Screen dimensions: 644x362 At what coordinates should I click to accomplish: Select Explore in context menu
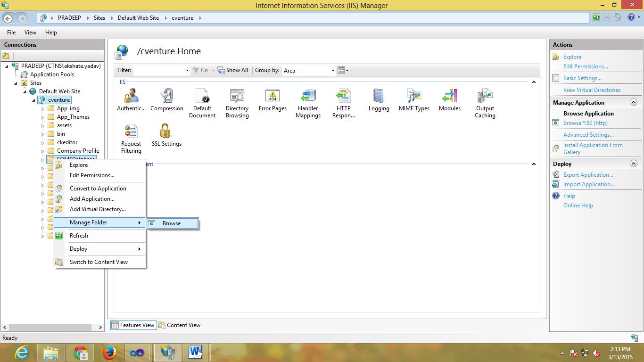(x=99, y=165)
